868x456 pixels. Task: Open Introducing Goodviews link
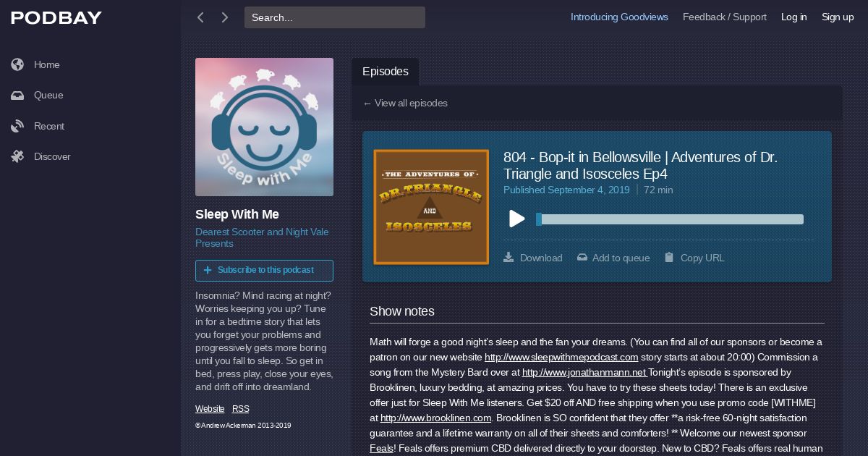[619, 17]
